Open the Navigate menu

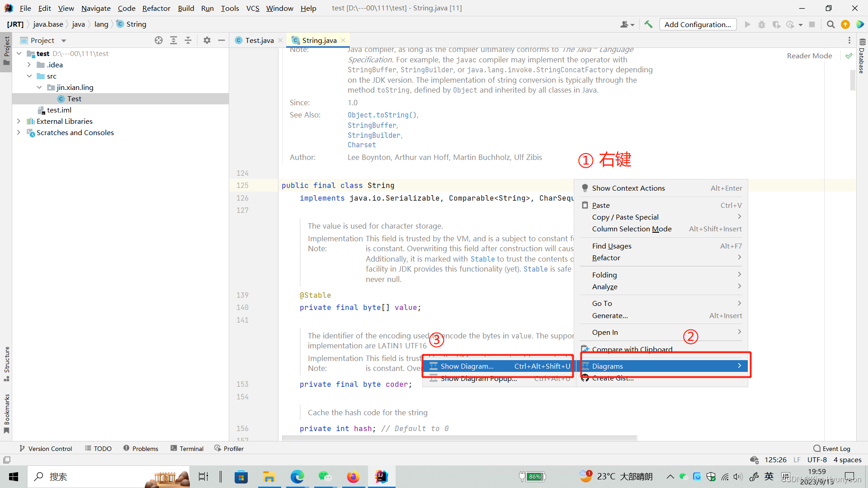(x=96, y=8)
